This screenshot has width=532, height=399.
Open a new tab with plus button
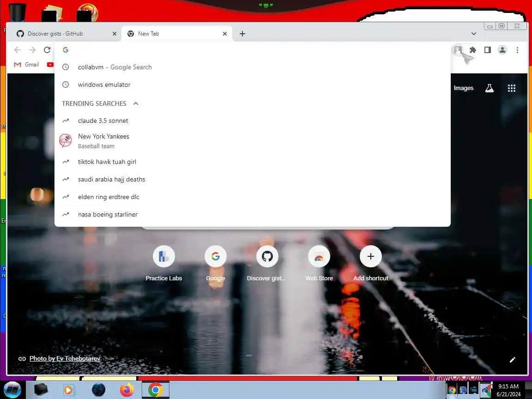[x=242, y=34]
